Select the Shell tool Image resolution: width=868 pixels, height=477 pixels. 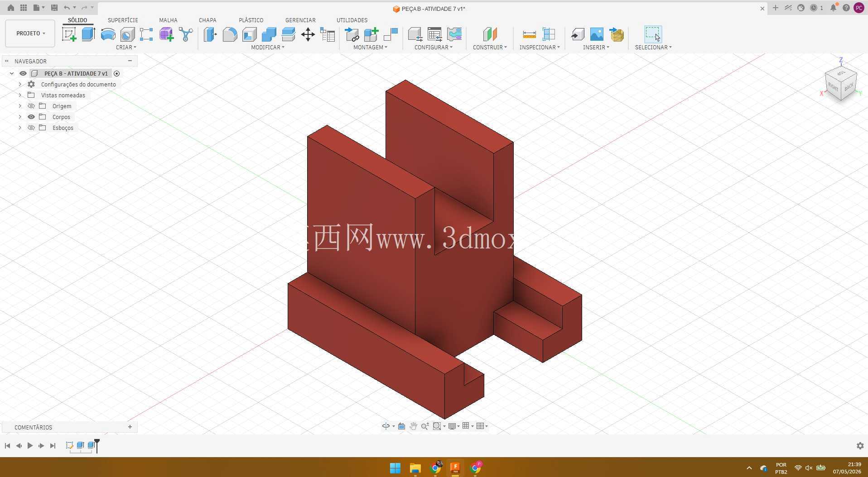click(249, 34)
